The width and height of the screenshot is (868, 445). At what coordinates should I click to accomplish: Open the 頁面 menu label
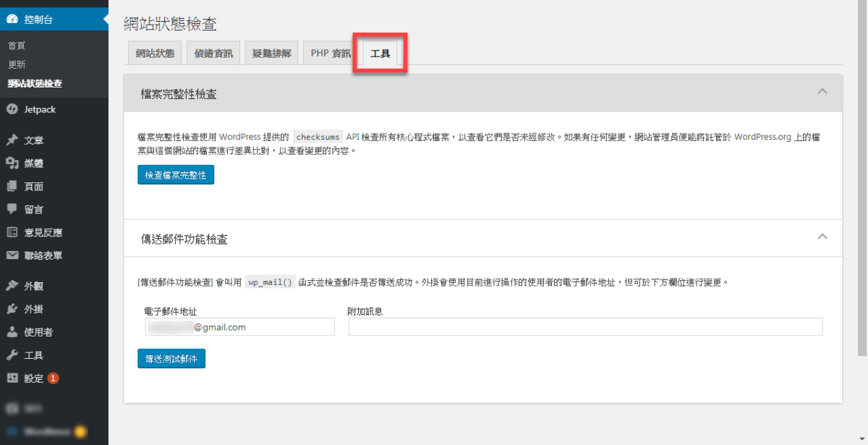pyautogui.click(x=34, y=187)
